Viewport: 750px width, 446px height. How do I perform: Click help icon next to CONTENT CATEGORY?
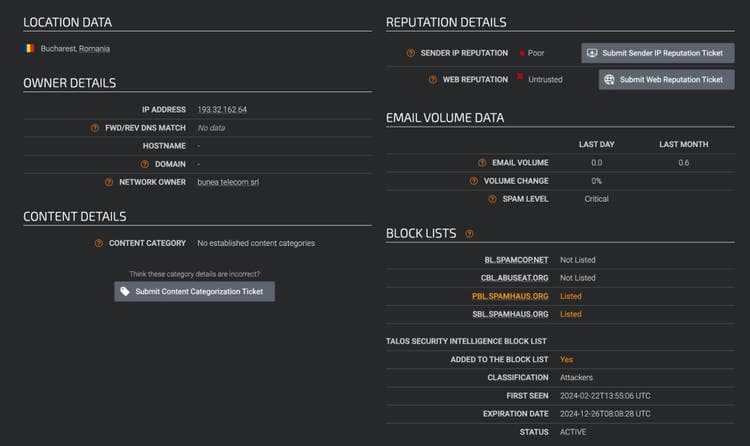click(x=99, y=243)
